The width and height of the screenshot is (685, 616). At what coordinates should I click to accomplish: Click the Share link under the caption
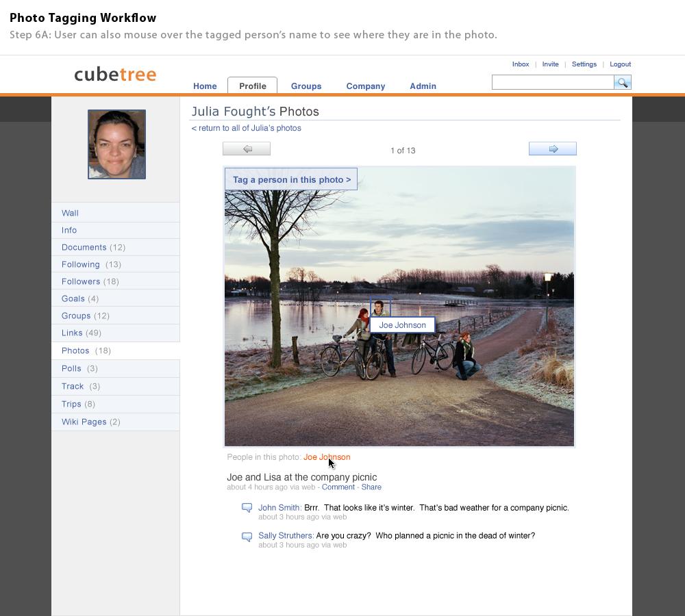371,487
